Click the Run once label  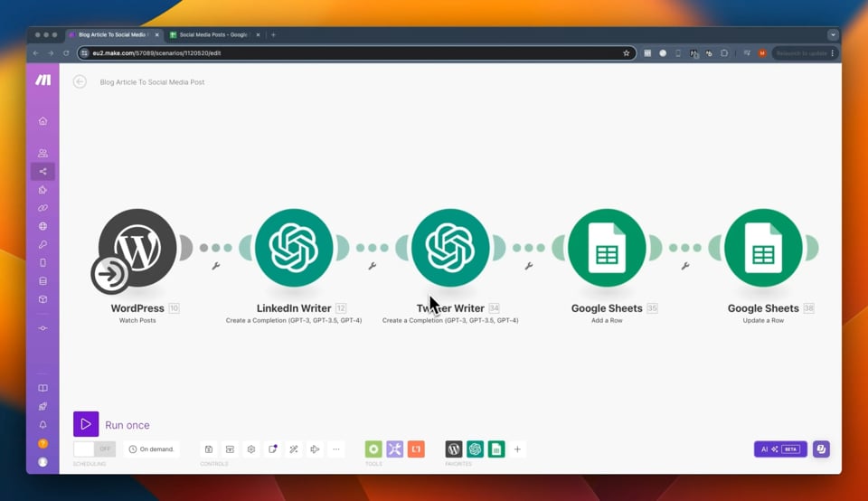tap(127, 425)
